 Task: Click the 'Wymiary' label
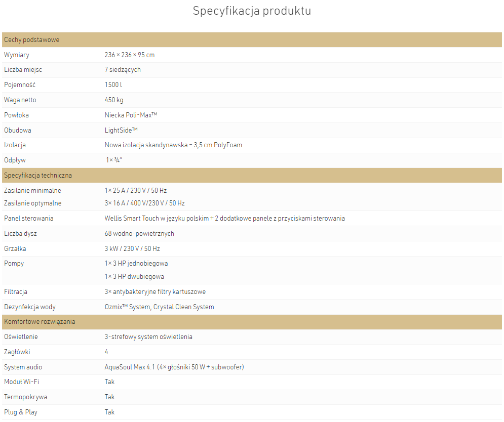[17, 55]
